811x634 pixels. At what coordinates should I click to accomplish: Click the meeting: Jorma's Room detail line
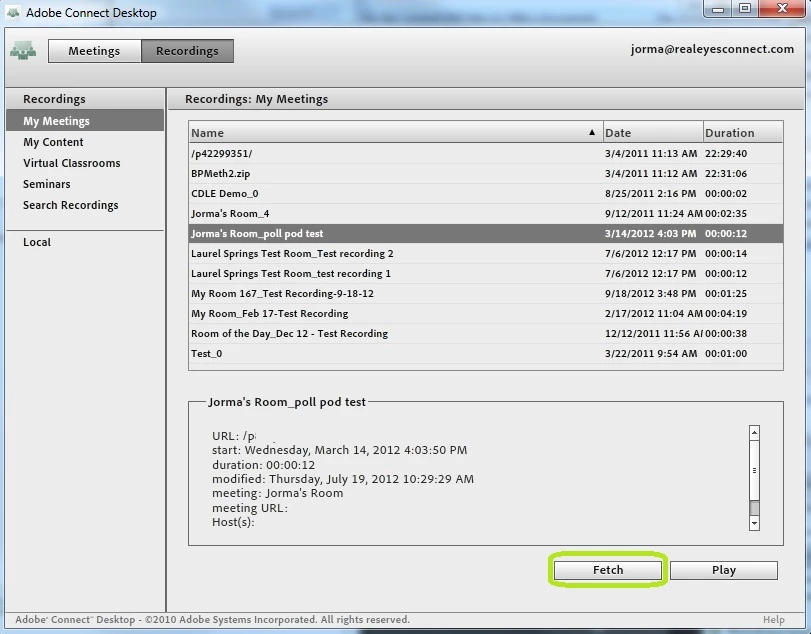point(277,493)
